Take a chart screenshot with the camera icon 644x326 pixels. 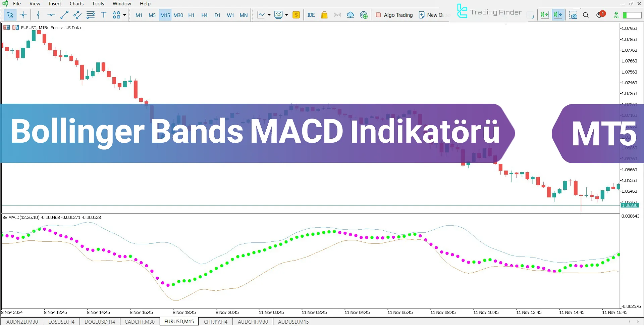573,15
